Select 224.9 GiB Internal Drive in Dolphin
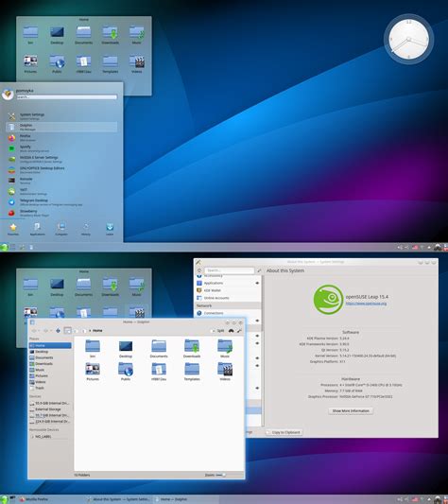The height and width of the screenshot is (504, 448). (50, 422)
